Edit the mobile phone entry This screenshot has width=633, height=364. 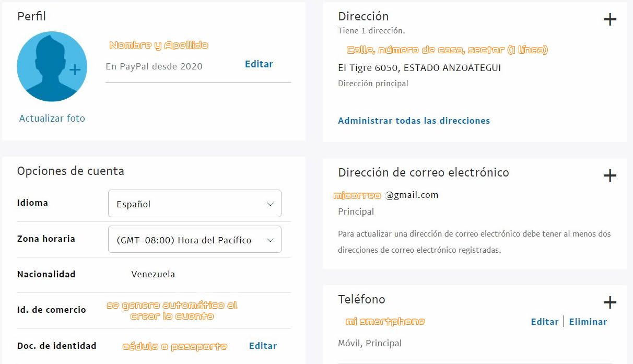click(544, 322)
